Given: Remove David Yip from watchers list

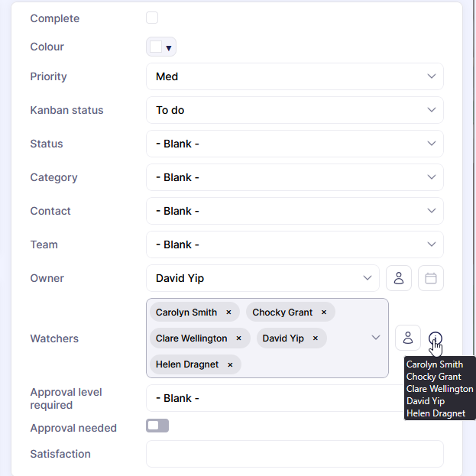Looking at the screenshot, I should pos(316,338).
